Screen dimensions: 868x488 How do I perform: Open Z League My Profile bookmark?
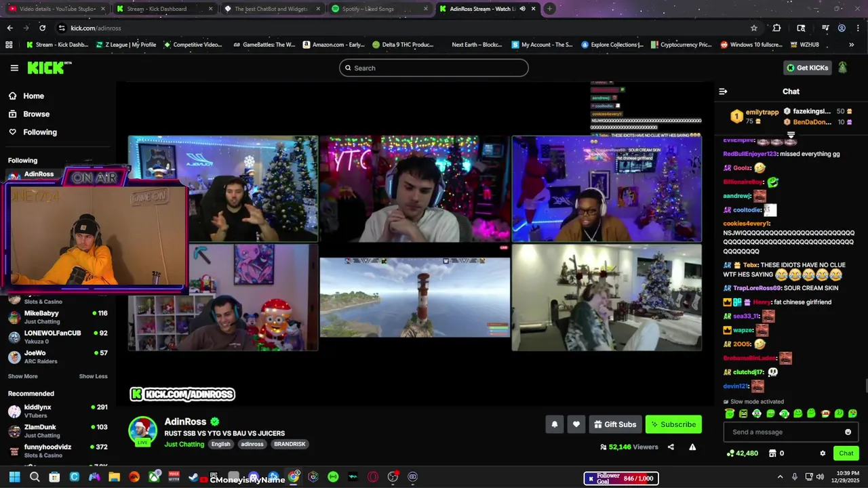[126, 45]
